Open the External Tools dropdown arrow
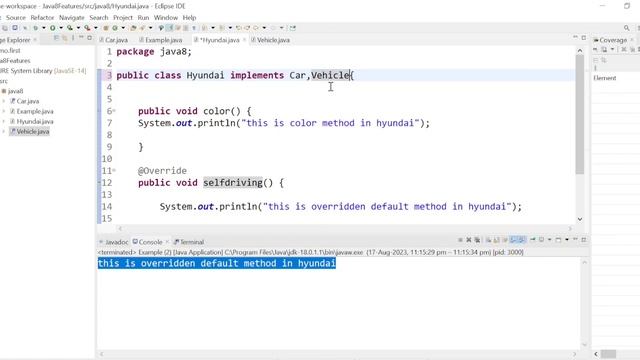 [x=96, y=28]
